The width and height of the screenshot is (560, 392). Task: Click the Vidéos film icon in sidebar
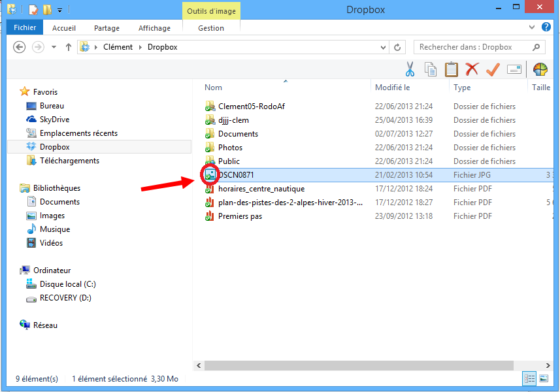pyautogui.click(x=31, y=243)
